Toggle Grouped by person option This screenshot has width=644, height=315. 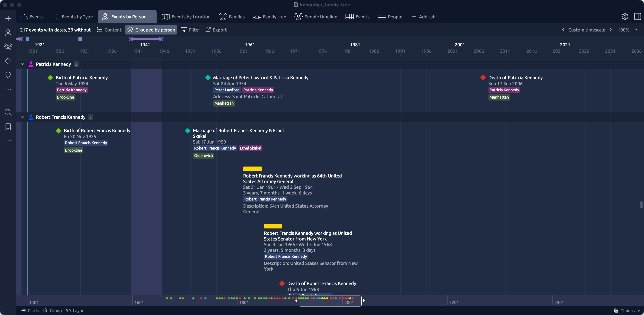tap(151, 30)
